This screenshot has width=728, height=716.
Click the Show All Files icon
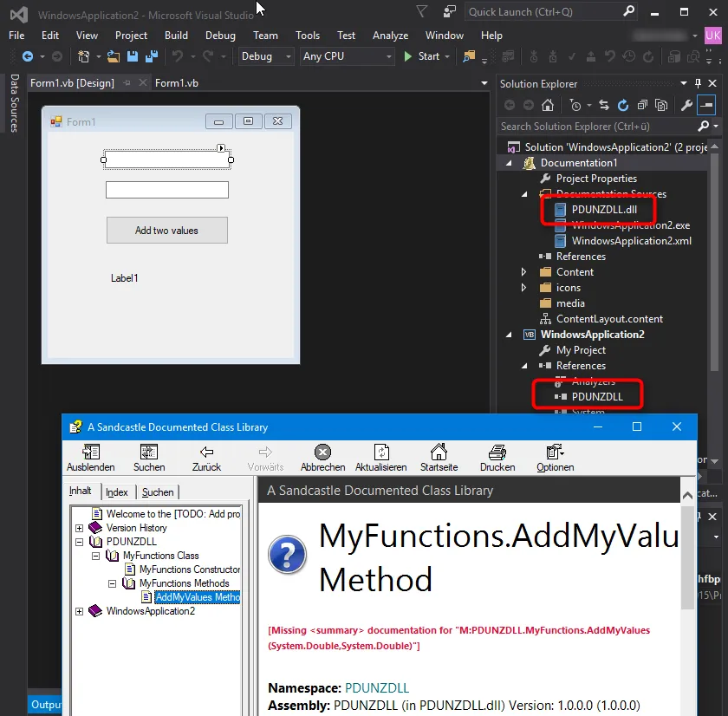click(661, 106)
